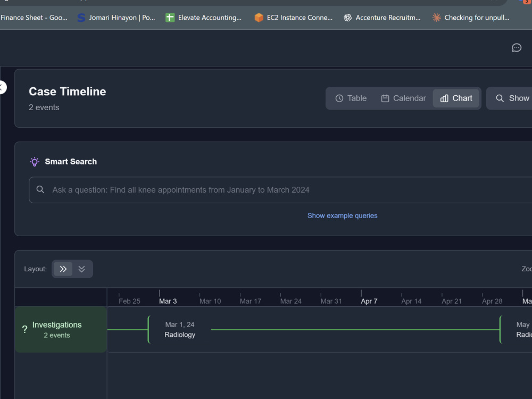Open Show example queries link
Screen dimensions: 532x399
tap(342, 216)
